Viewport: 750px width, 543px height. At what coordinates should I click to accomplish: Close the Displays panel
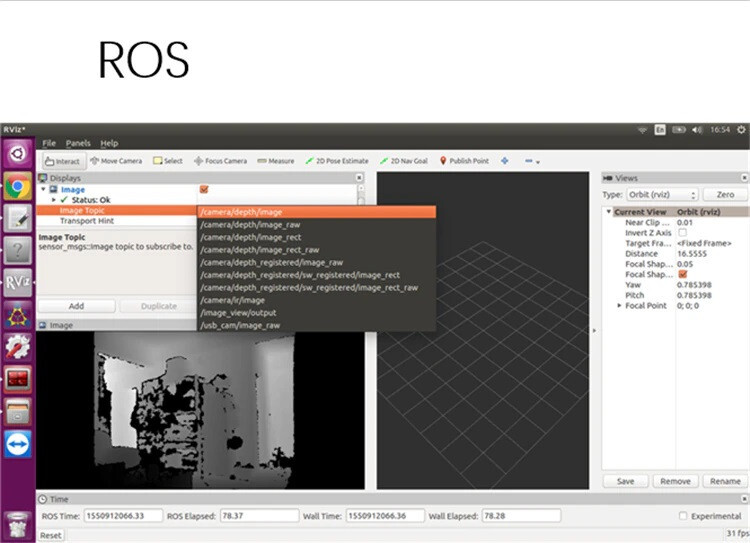359,177
